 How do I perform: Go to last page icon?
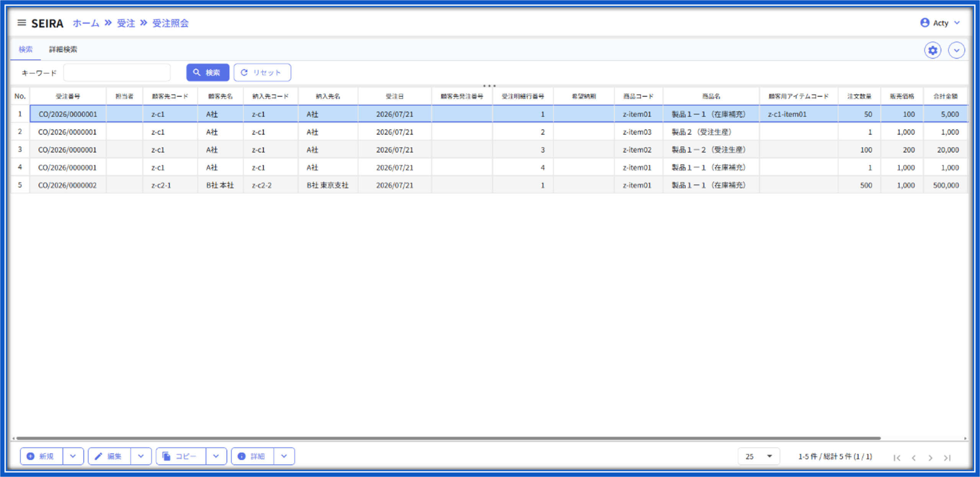click(947, 457)
